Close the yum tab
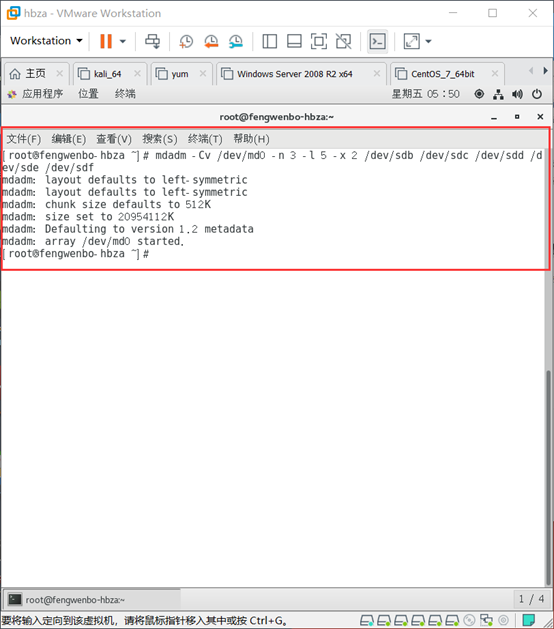 (x=203, y=73)
